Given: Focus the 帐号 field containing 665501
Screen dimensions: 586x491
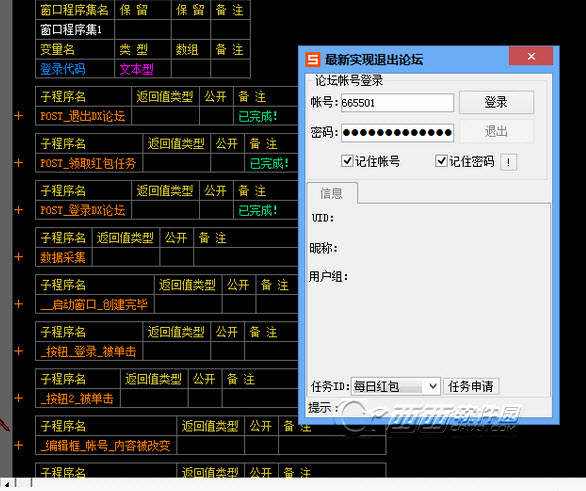Looking at the screenshot, I should [397, 102].
